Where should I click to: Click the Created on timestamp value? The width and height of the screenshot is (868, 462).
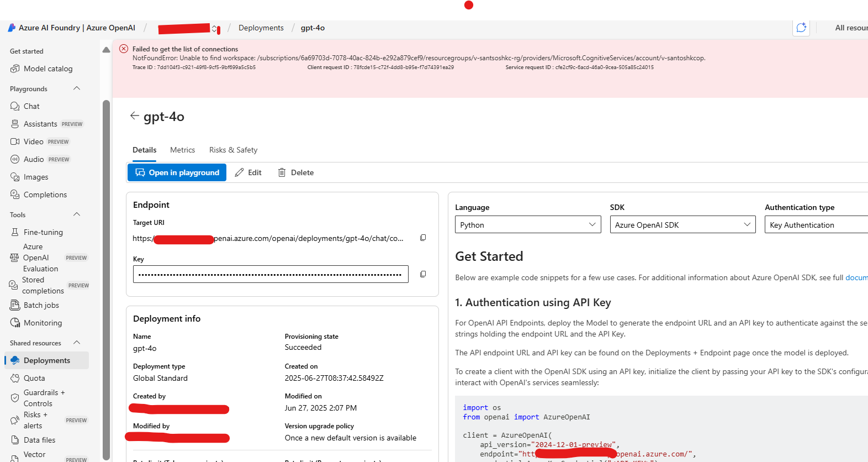334,378
